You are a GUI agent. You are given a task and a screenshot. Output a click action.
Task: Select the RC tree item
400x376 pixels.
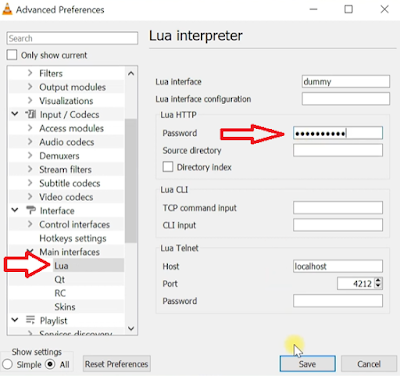pos(60,293)
